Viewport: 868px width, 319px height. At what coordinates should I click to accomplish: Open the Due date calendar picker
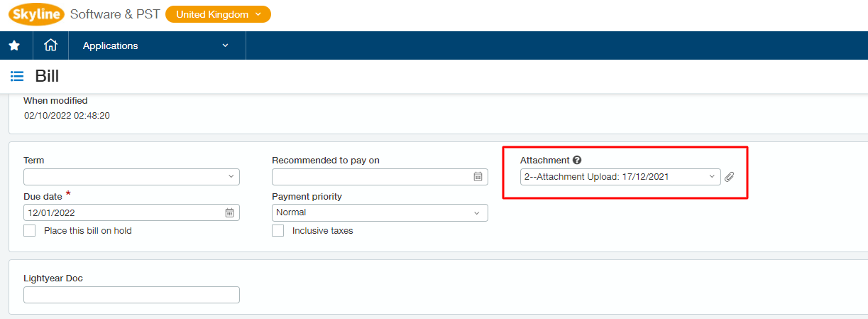[x=229, y=212]
